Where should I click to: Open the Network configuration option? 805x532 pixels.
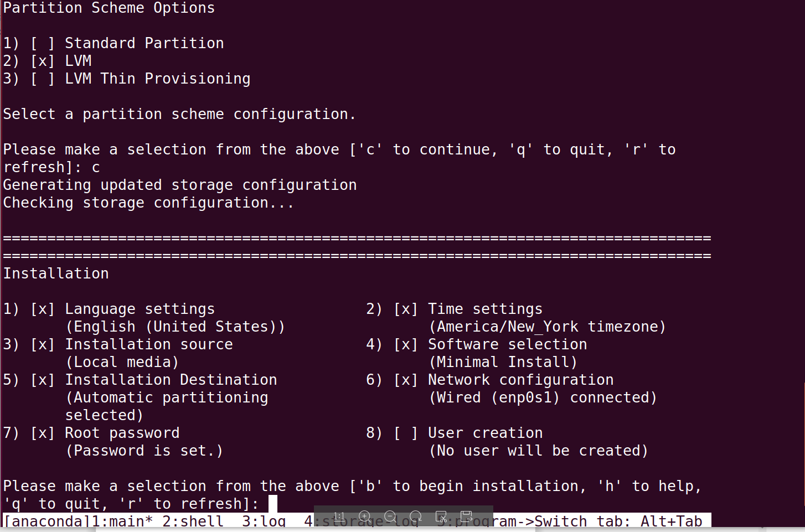pos(520,380)
